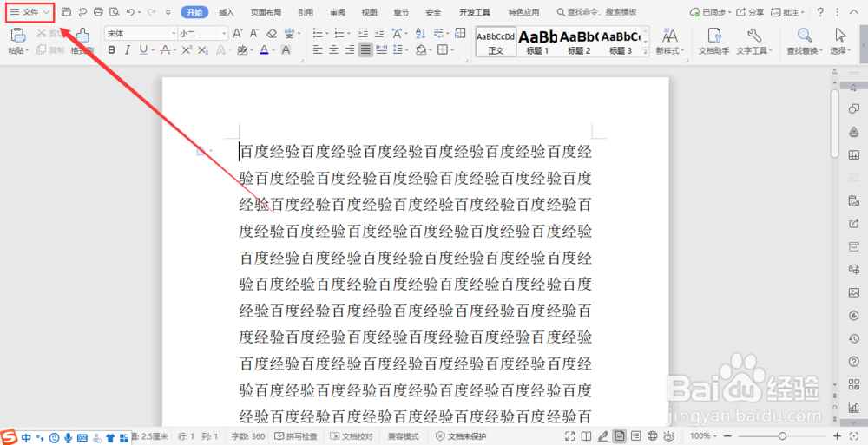Click the zoom out minus button
This screenshot has height=445, width=868.
[x=728, y=436]
